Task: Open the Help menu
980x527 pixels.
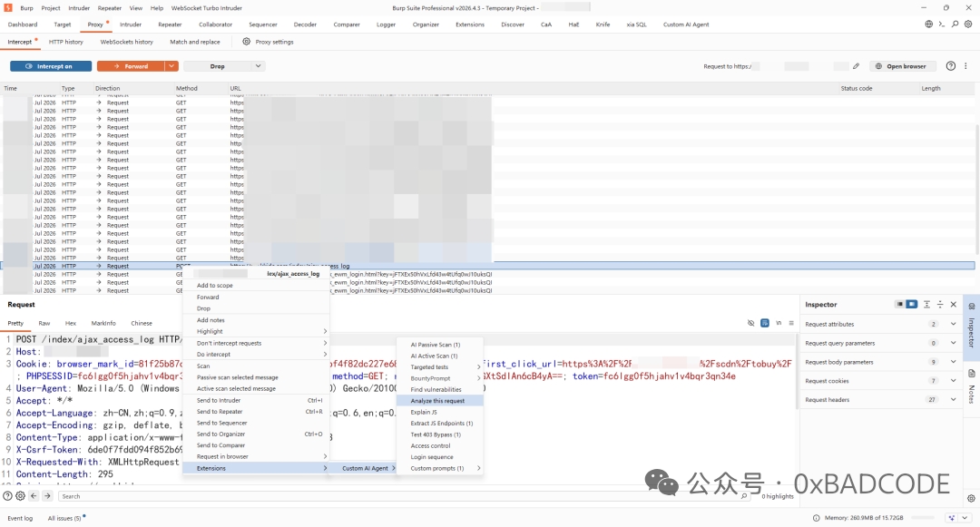Action: [x=157, y=8]
